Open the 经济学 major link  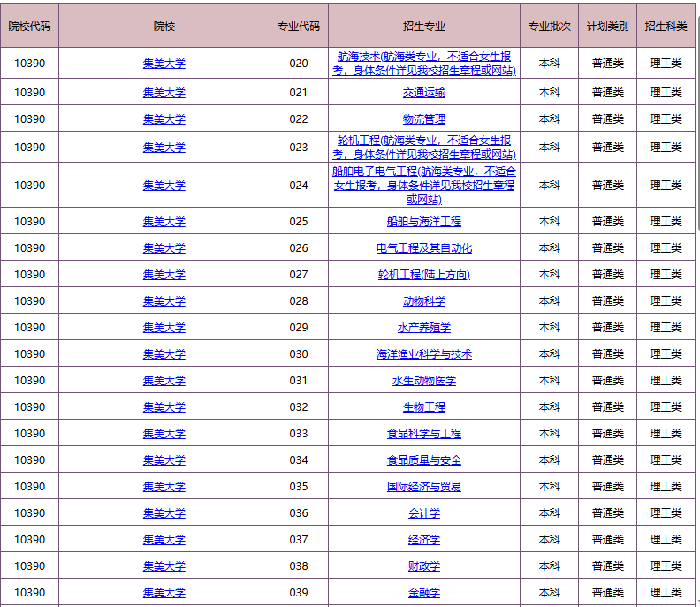pyautogui.click(x=424, y=539)
